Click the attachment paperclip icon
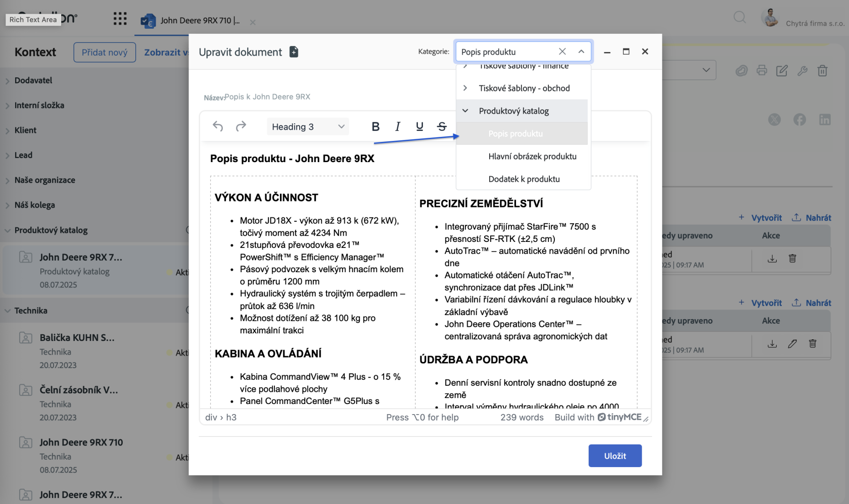The height and width of the screenshot is (504, 849). coord(741,71)
